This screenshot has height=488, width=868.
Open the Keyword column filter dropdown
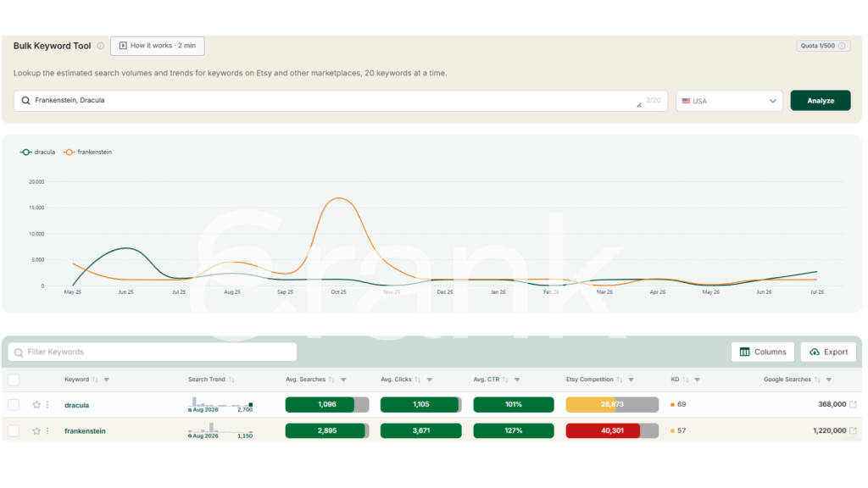106,380
